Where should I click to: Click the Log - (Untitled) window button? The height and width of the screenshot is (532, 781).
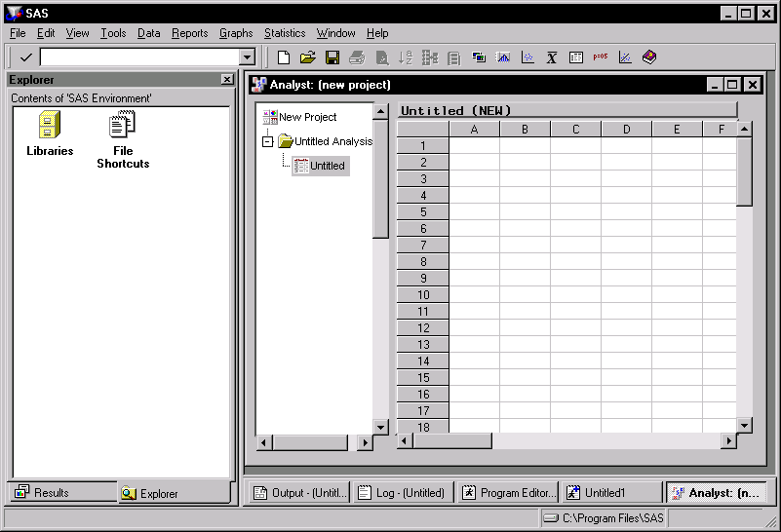pos(402,493)
